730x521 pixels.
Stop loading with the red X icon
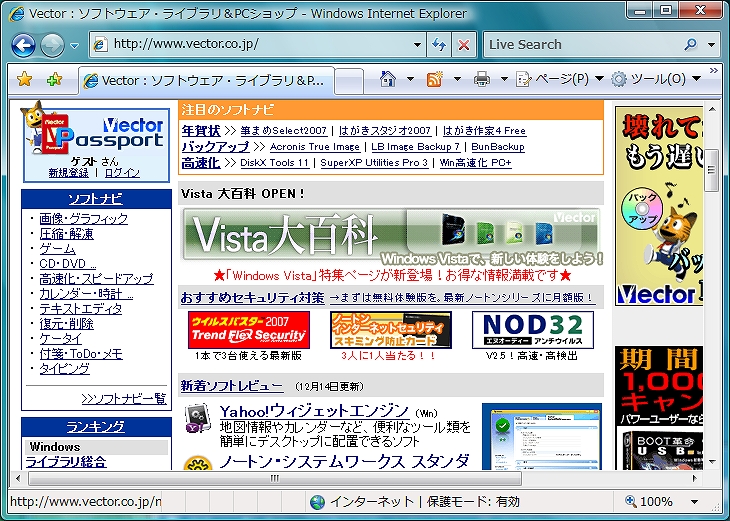pos(464,45)
